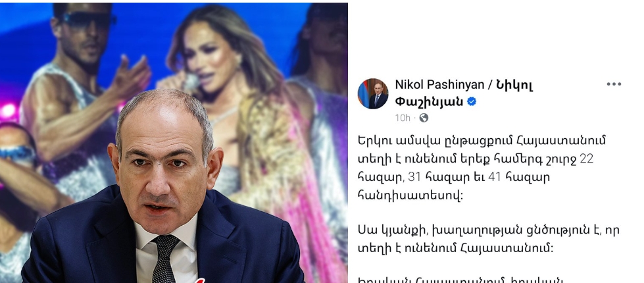The height and width of the screenshot is (283, 644).
Task: Open the three-dot post options menu
Action: click(x=614, y=84)
